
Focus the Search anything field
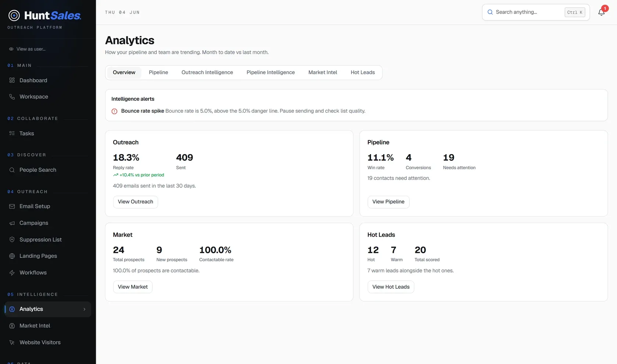[536, 12]
